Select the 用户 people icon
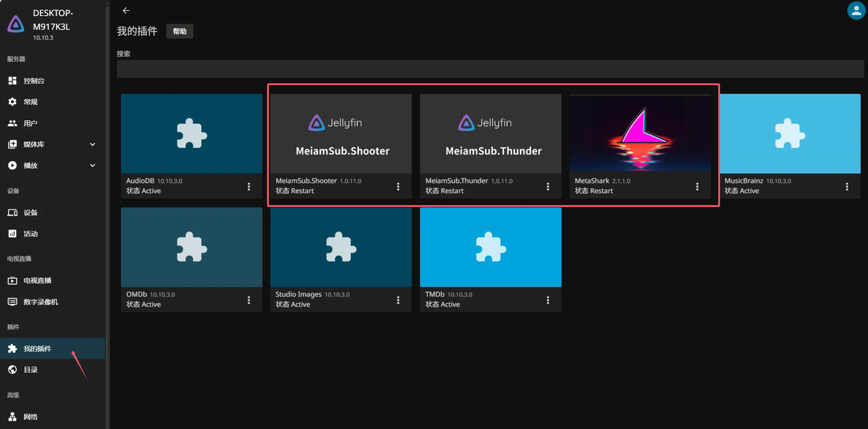 12,123
